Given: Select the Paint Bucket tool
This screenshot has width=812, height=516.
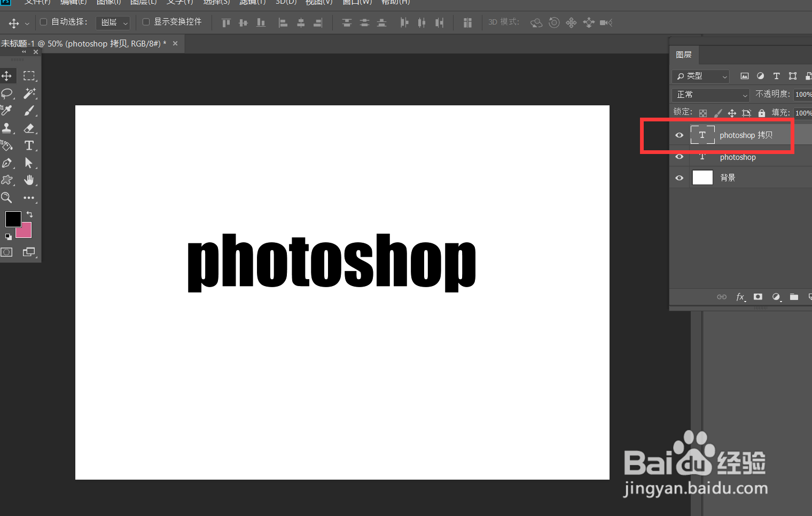Looking at the screenshot, I should click(7, 145).
